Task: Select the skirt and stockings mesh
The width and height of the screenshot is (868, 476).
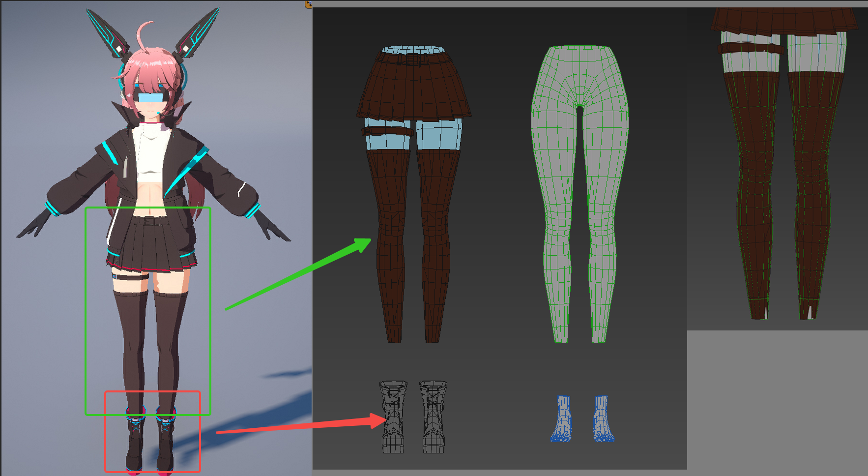Action: [413, 194]
